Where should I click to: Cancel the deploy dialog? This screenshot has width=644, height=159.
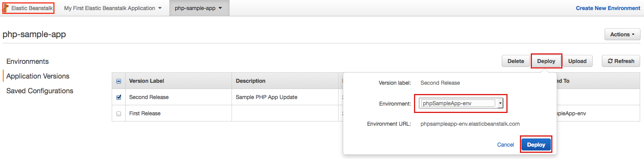505,145
